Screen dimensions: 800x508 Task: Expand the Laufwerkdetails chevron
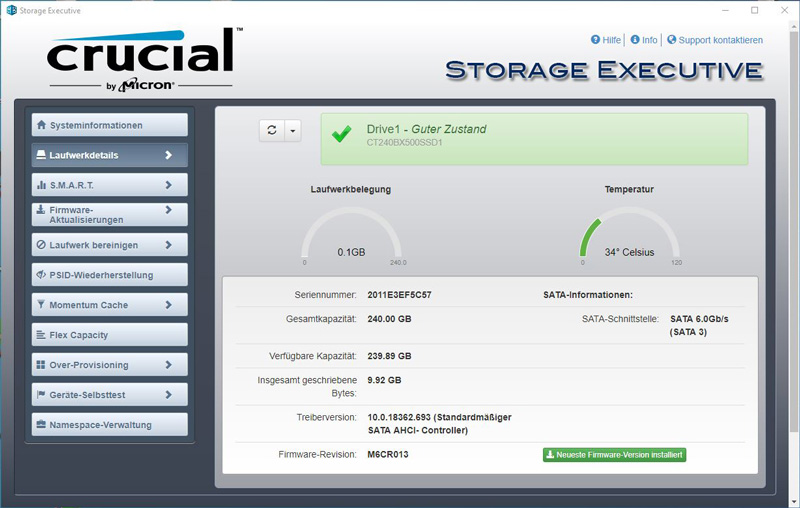click(168, 155)
